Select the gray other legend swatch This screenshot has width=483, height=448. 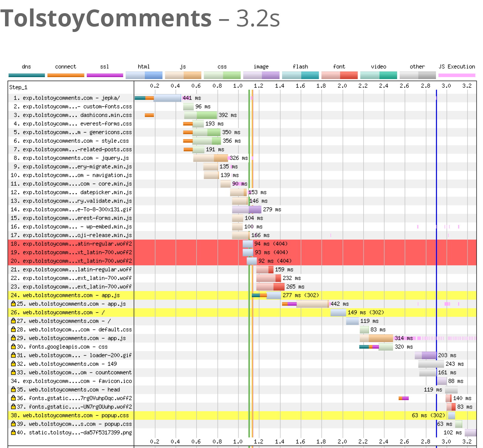(x=417, y=75)
